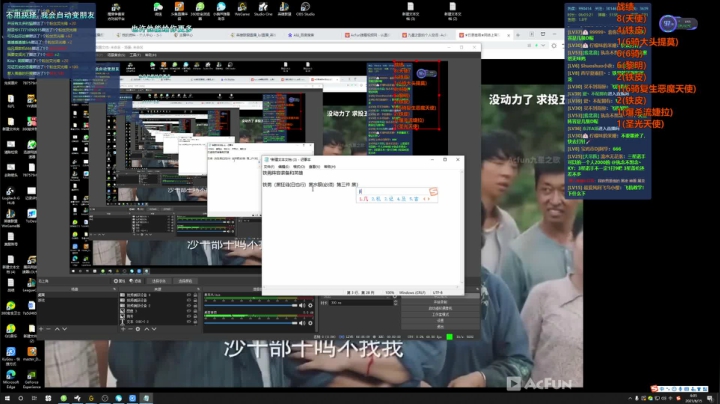Click the UTF-8 entry in Notepad's status bar
Image resolution: width=720 pixels, height=404 pixels.
click(x=438, y=292)
